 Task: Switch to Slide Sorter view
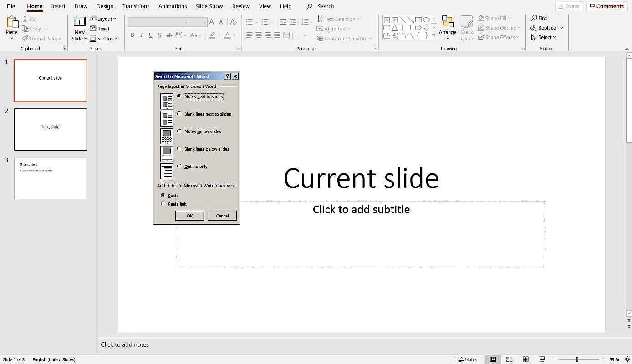click(x=509, y=359)
